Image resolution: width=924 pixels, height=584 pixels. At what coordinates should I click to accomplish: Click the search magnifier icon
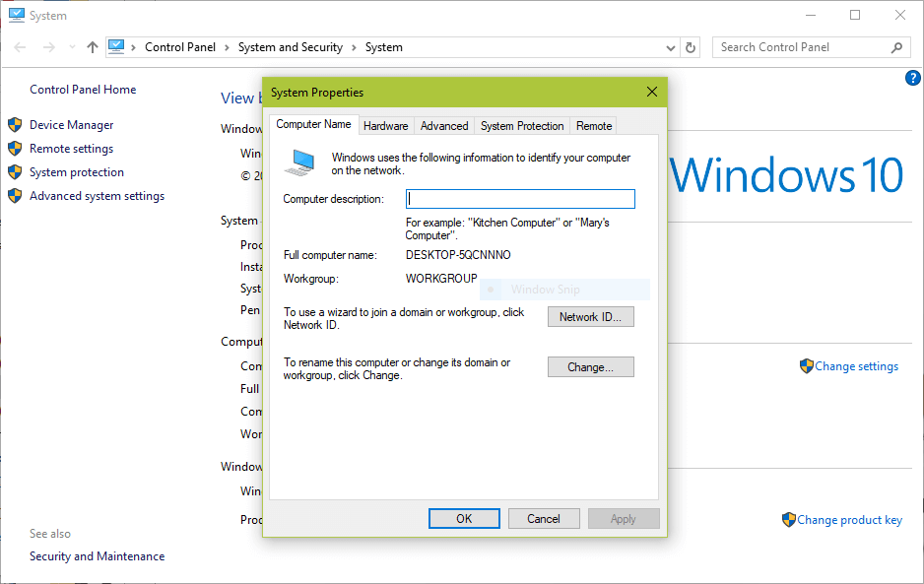pos(896,47)
